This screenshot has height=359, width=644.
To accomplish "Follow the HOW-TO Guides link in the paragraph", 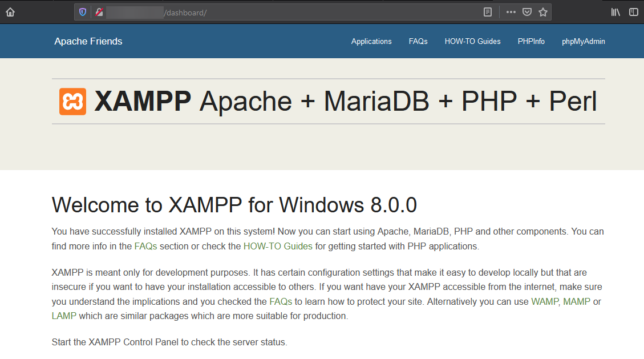I will pyautogui.click(x=278, y=247).
